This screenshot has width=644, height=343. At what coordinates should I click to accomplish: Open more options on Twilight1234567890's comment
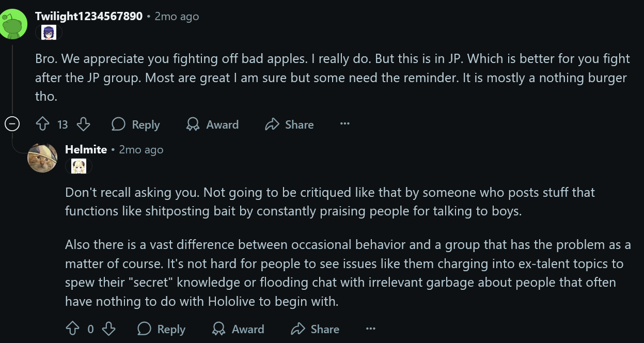click(345, 124)
